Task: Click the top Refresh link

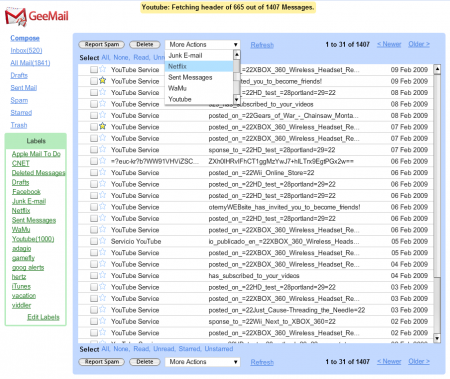Action: click(x=262, y=45)
